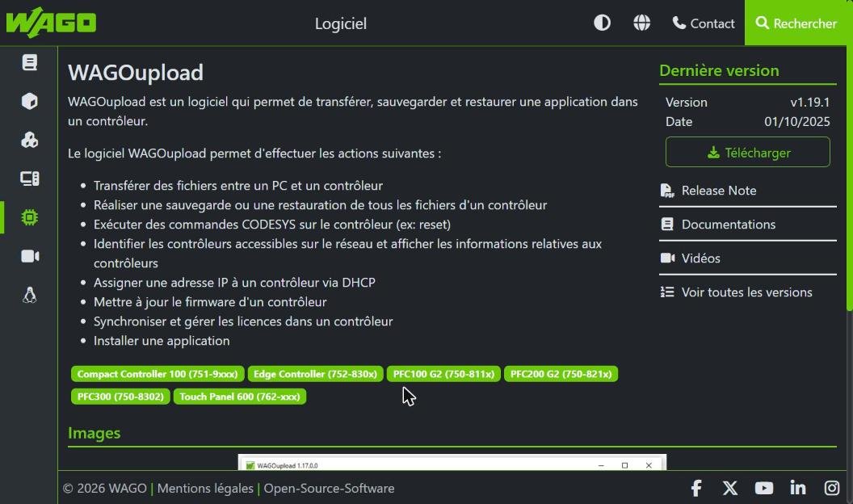853x504 pixels.
Task: Open the book icon in sidebar
Action: pyautogui.click(x=29, y=62)
